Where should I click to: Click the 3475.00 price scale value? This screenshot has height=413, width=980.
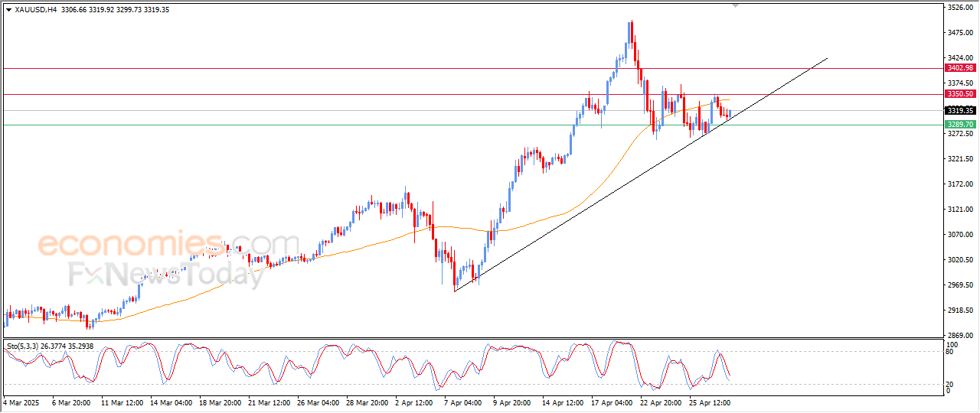point(960,33)
